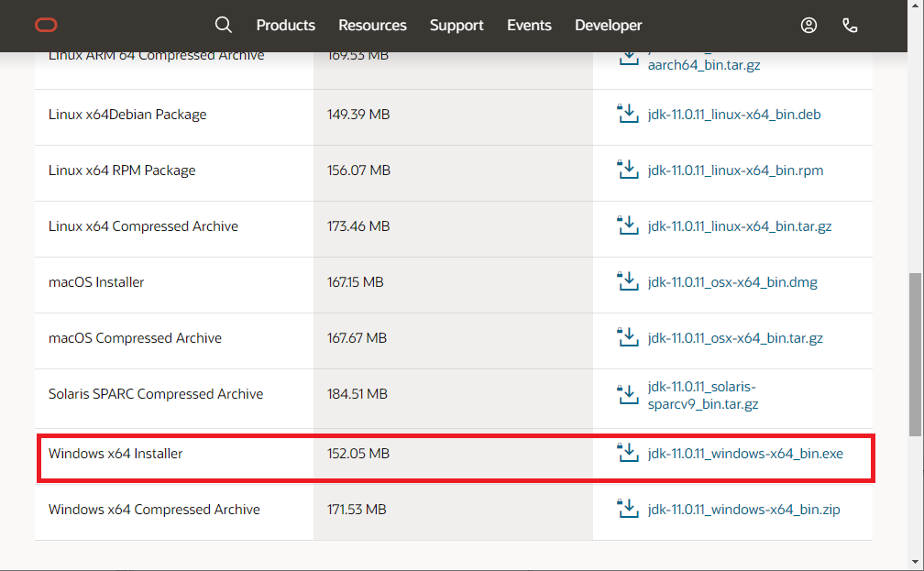
Task: Open the search magnifier icon
Action: click(x=224, y=25)
